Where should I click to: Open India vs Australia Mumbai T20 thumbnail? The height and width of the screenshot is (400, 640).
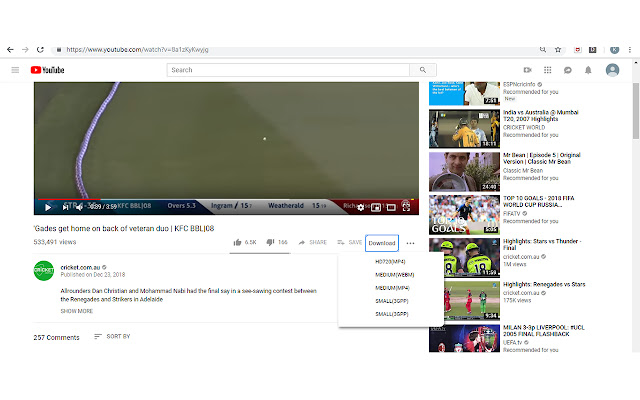pyautogui.click(x=464, y=129)
